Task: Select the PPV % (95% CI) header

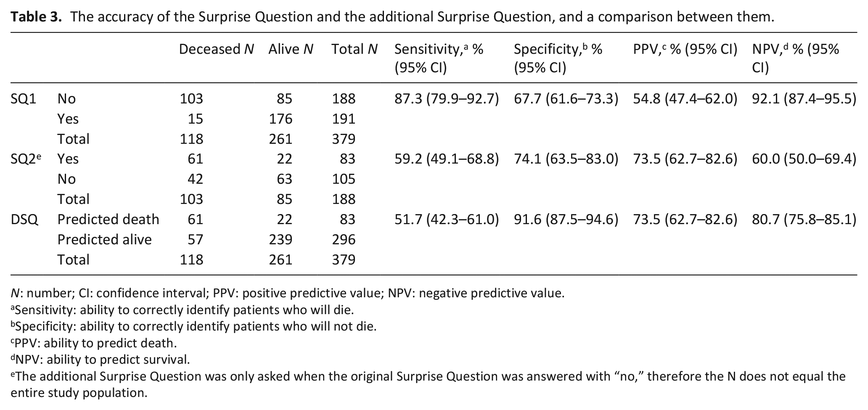Action: pos(685,49)
